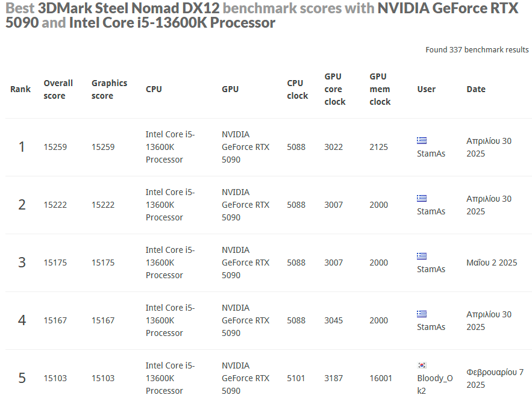
Task: Click the User column header
Action: 426,89
